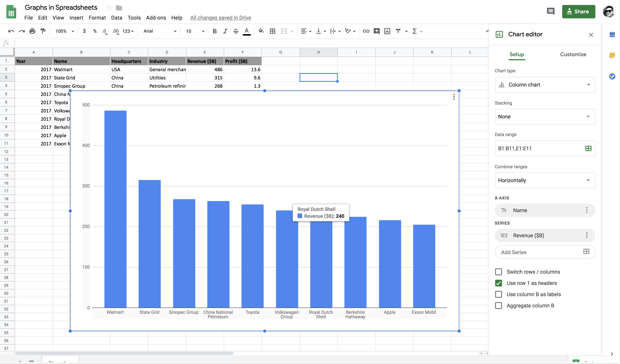Move document to folder icon
The image size is (620, 364).
point(119,8)
